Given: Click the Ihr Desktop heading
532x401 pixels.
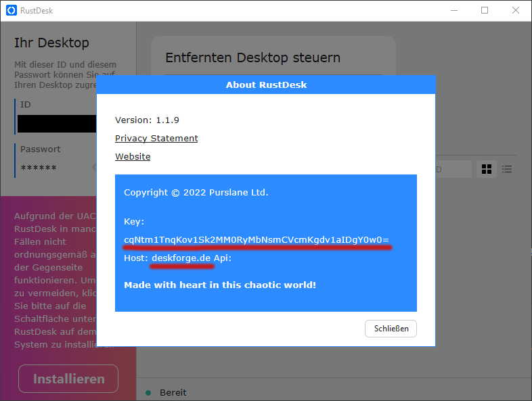Looking at the screenshot, I should pos(51,43).
